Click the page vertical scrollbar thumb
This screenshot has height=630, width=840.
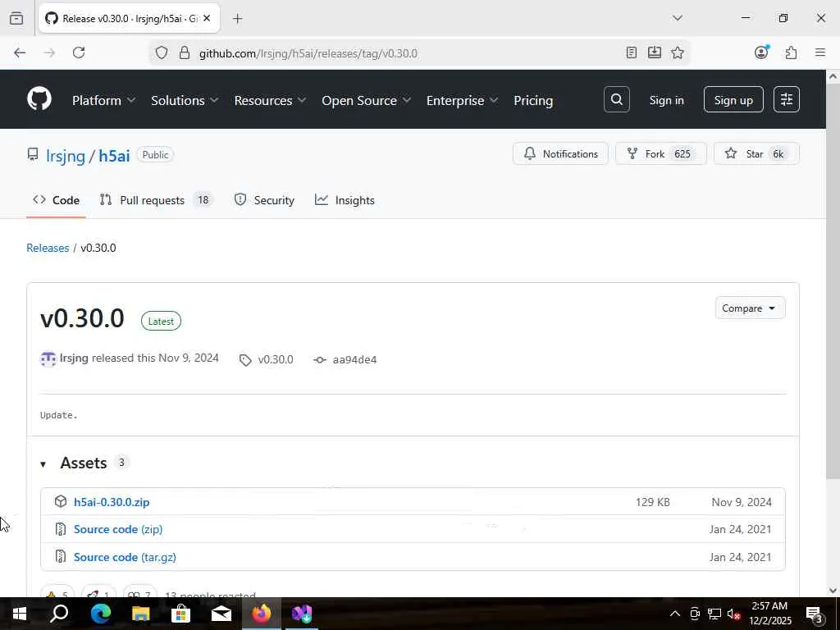833,281
